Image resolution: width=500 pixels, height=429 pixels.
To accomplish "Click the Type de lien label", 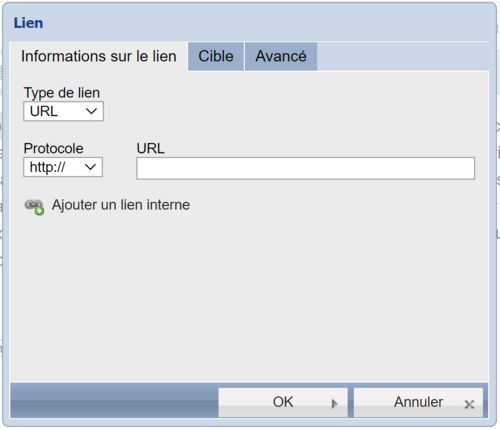I will click(62, 93).
